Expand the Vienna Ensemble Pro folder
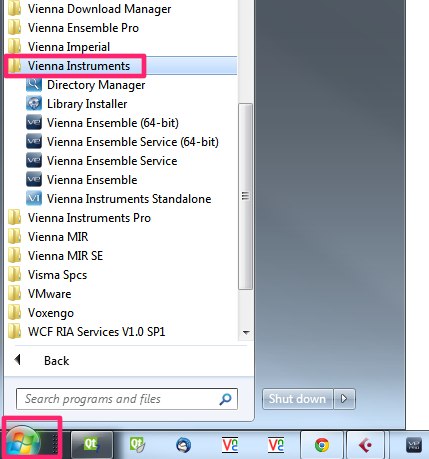This screenshot has height=459, width=429. [73, 28]
